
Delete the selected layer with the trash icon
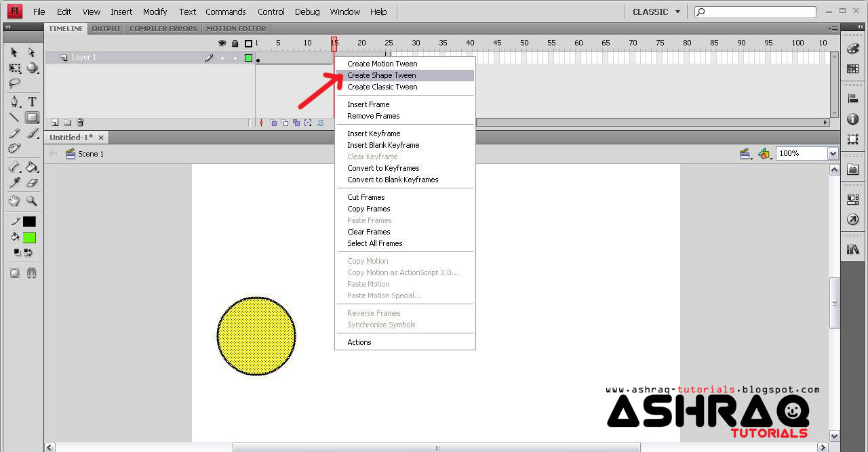click(x=80, y=123)
